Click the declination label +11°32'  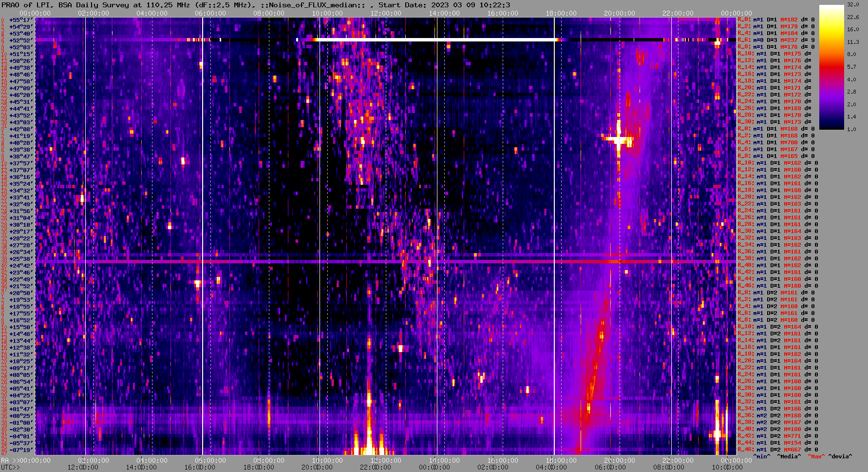[20, 354]
